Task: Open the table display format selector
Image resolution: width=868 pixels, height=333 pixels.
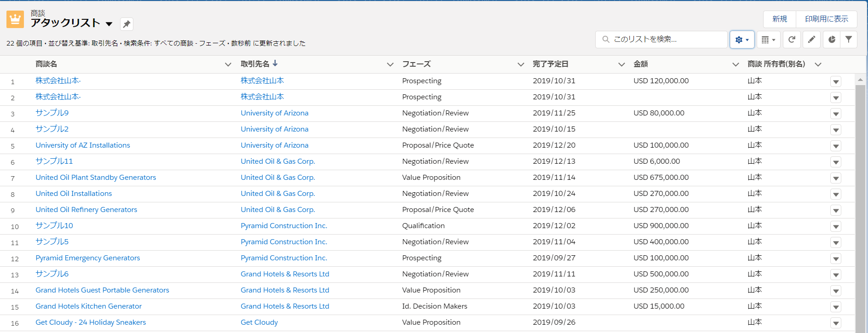Action: coord(768,40)
